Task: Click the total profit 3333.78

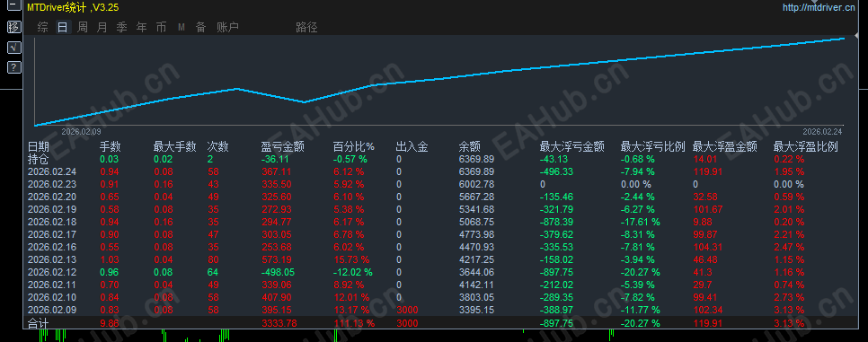Action: pyautogui.click(x=279, y=323)
